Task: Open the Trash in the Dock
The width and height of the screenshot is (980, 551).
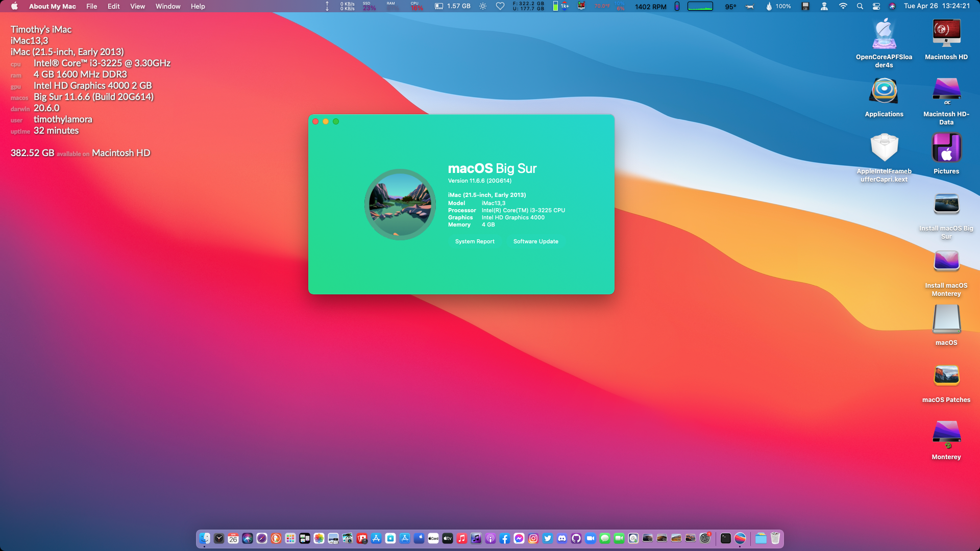Action: (775, 538)
